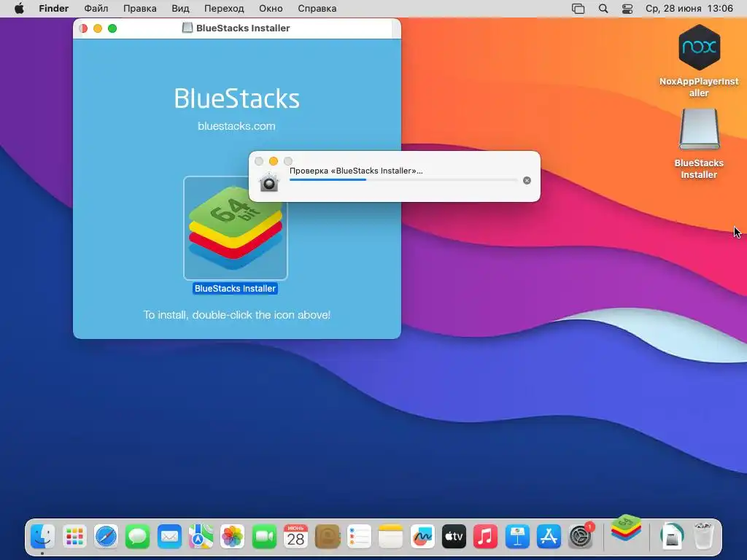Open Trash in the Dock
747x560 pixels.
tap(703, 536)
